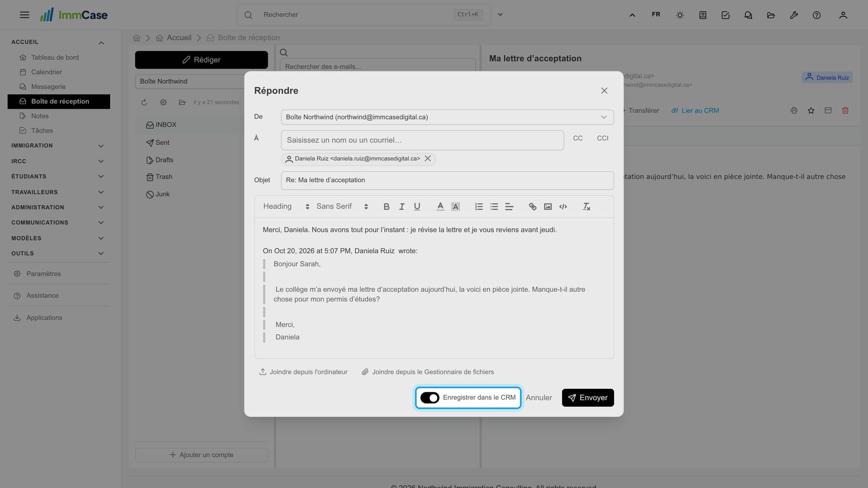Clear text formatting

[586, 207]
